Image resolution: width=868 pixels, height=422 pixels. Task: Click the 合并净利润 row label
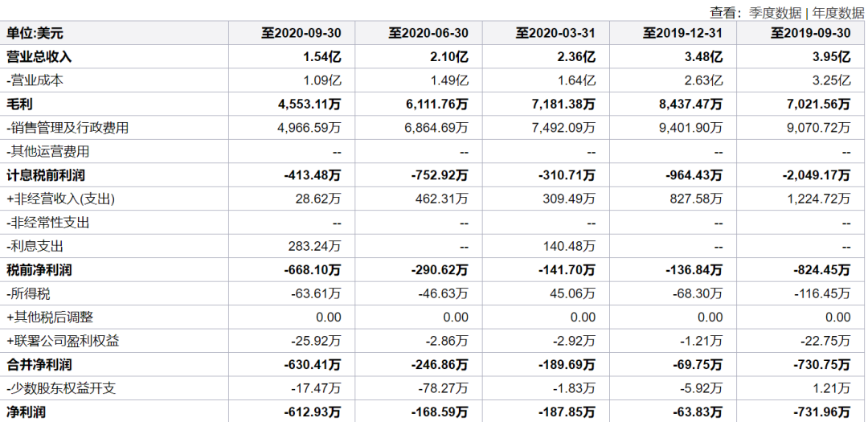39,364
